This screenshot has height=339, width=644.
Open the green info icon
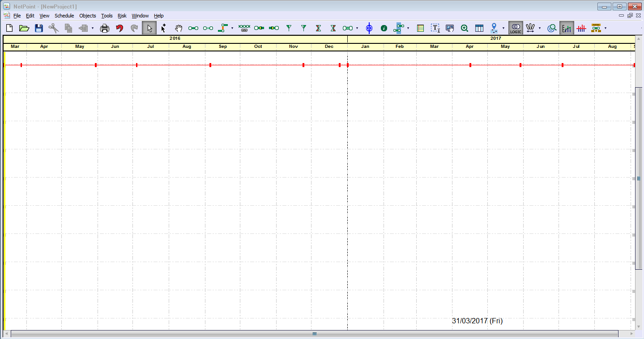[x=384, y=28]
